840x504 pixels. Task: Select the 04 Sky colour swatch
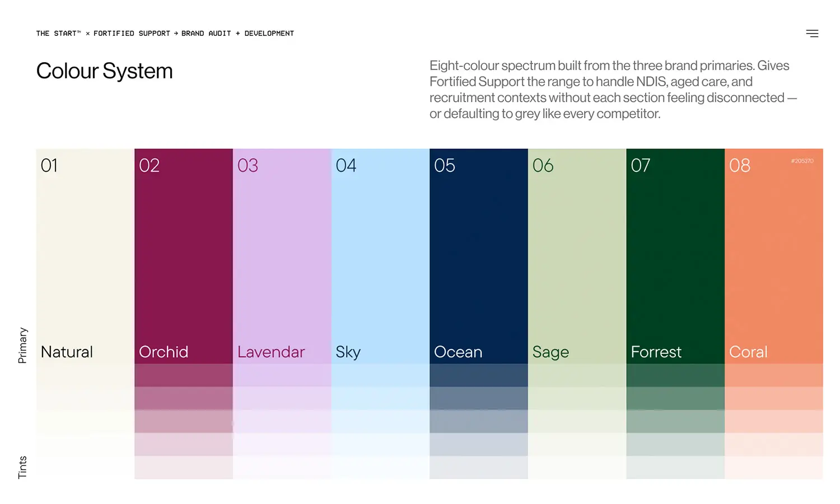coord(380,256)
